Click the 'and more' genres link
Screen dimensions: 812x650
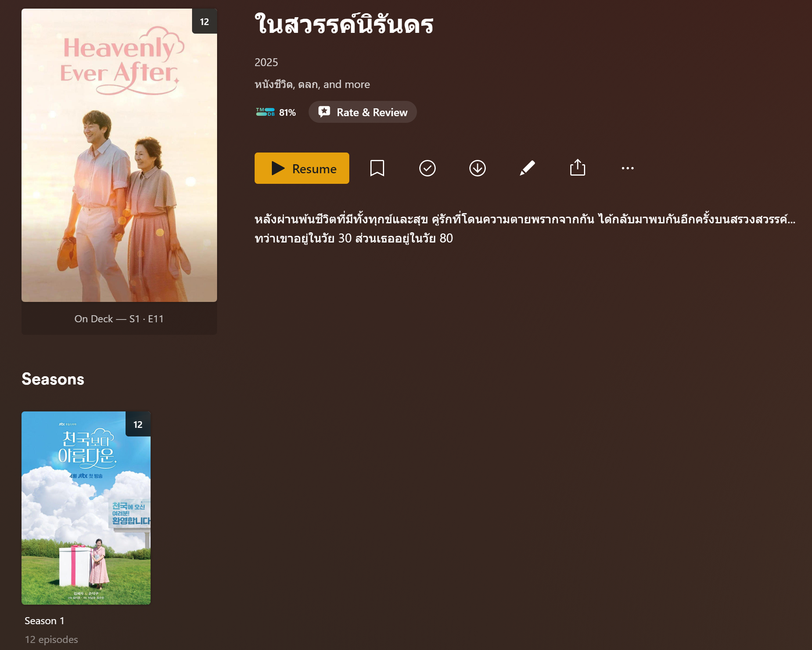[x=347, y=84]
